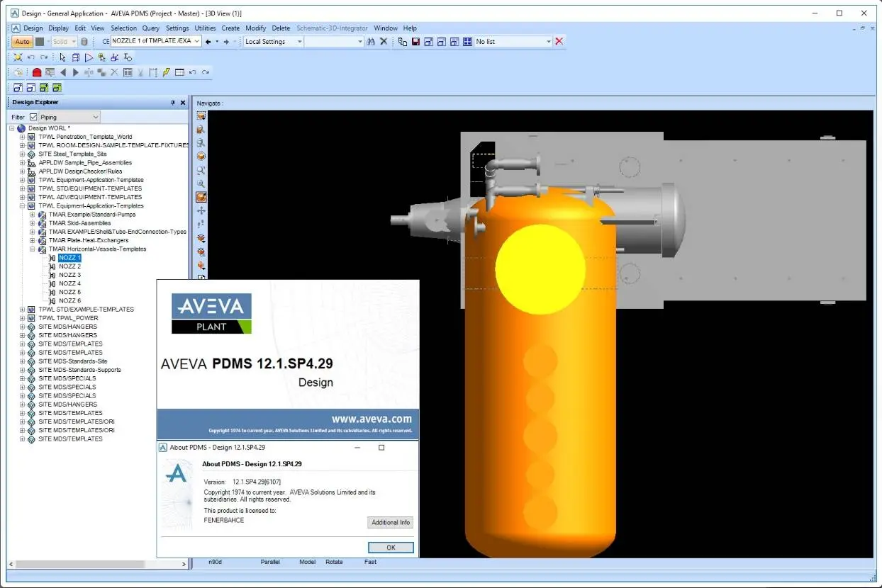The width and height of the screenshot is (882, 588).
Task: Open the Query menu
Action: (150, 28)
